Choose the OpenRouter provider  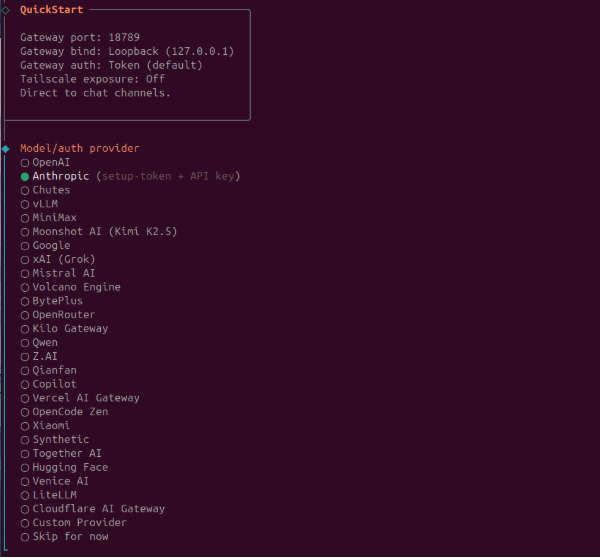point(63,315)
